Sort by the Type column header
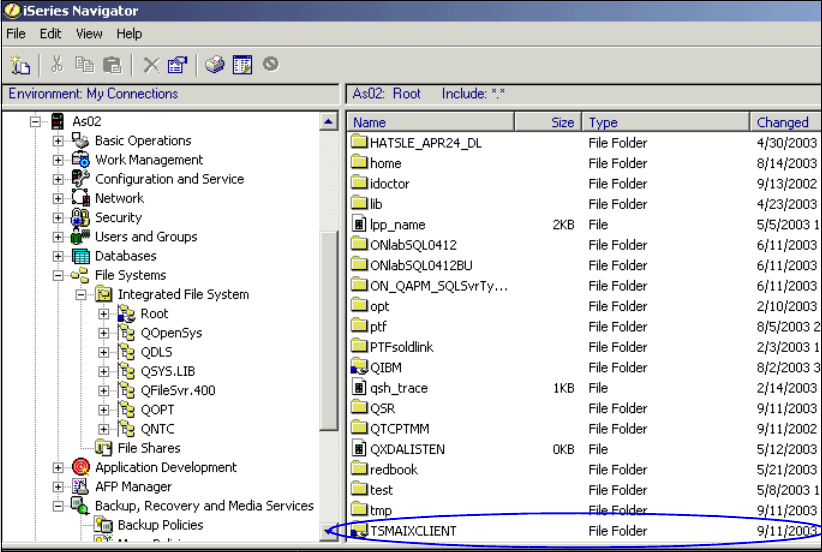The width and height of the screenshot is (822, 552). pyautogui.click(x=666, y=122)
